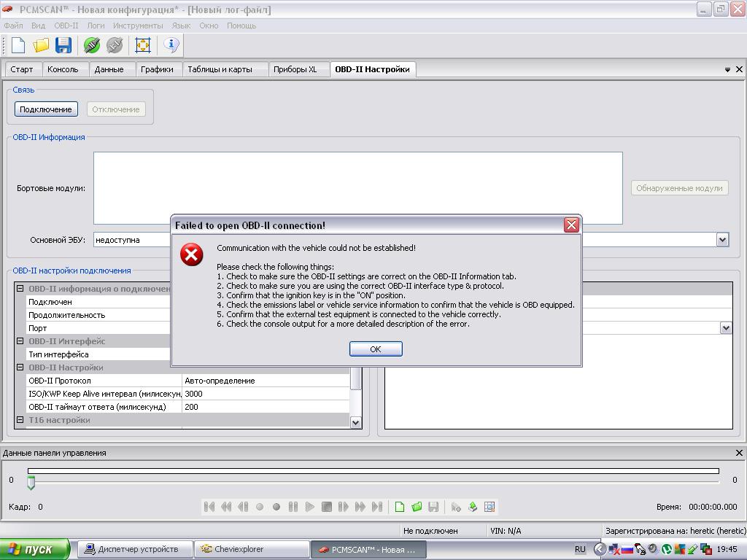
Task: Save configuration with the blue floppy disk icon
Action: [x=63, y=45]
